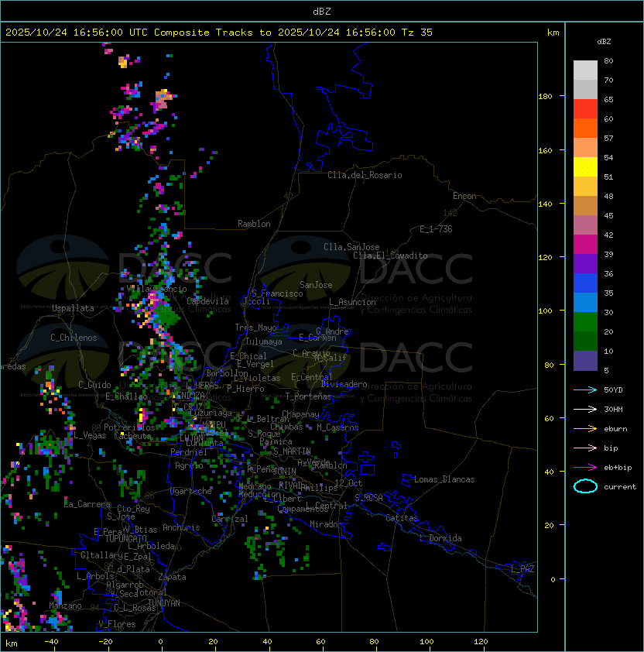
Task: Select the purple 36-39 dBZ swatch
Action: point(585,263)
